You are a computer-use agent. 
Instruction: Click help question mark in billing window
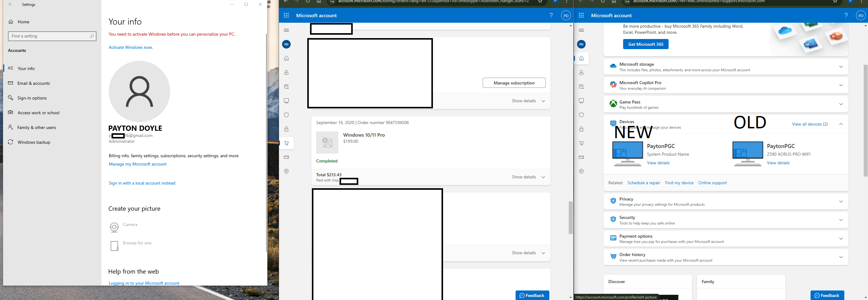click(x=551, y=15)
